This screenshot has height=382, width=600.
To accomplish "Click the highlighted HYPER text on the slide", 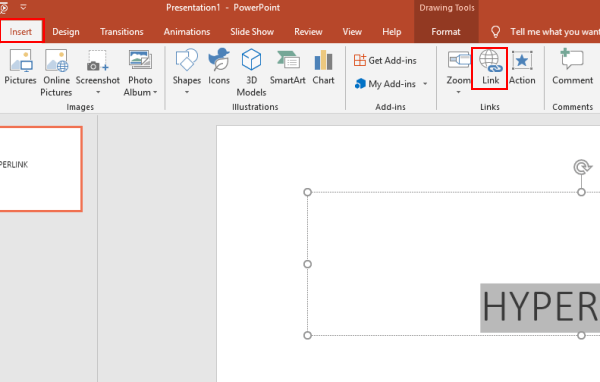I will pos(540,308).
